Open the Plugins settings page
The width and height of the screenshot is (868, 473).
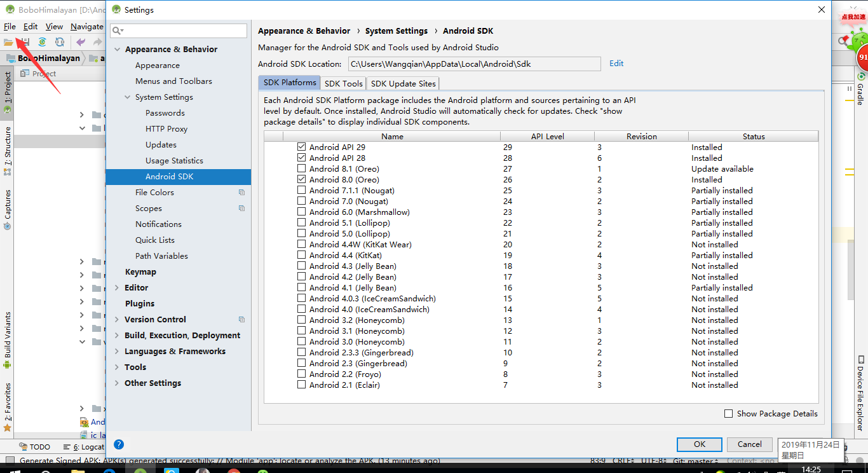point(140,303)
